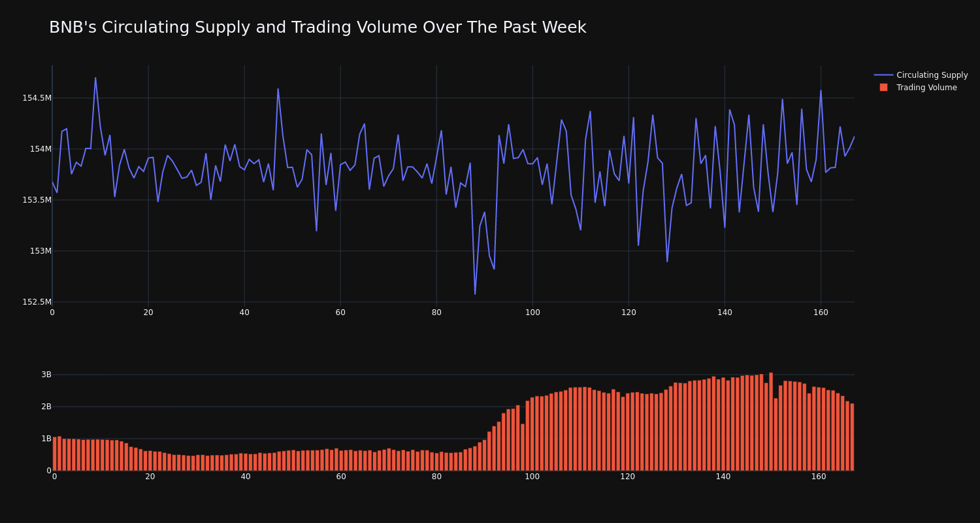This screenshot has height=523, width=980.
Task: Click the 154M y-axis label
Action: tap(41, 149)
